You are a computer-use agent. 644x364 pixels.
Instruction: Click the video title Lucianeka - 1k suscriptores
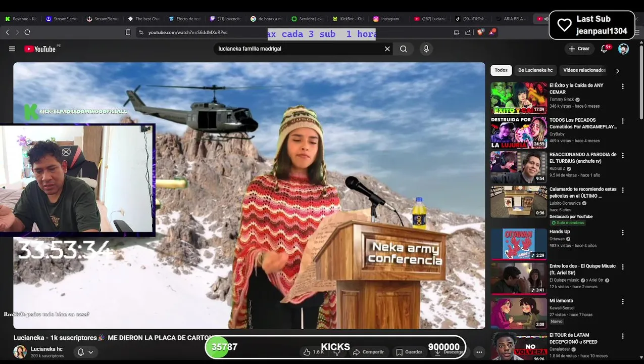[x=112, y=338]
